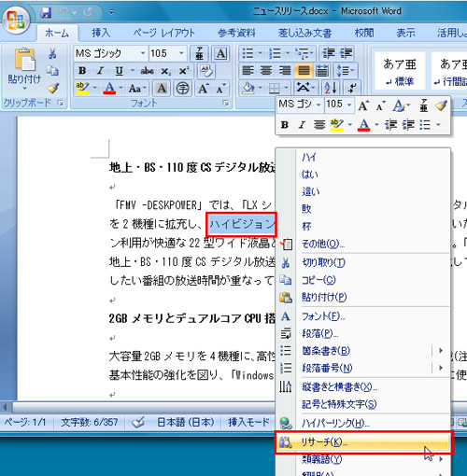Expand 箇条書き(B) submenu

363,351
